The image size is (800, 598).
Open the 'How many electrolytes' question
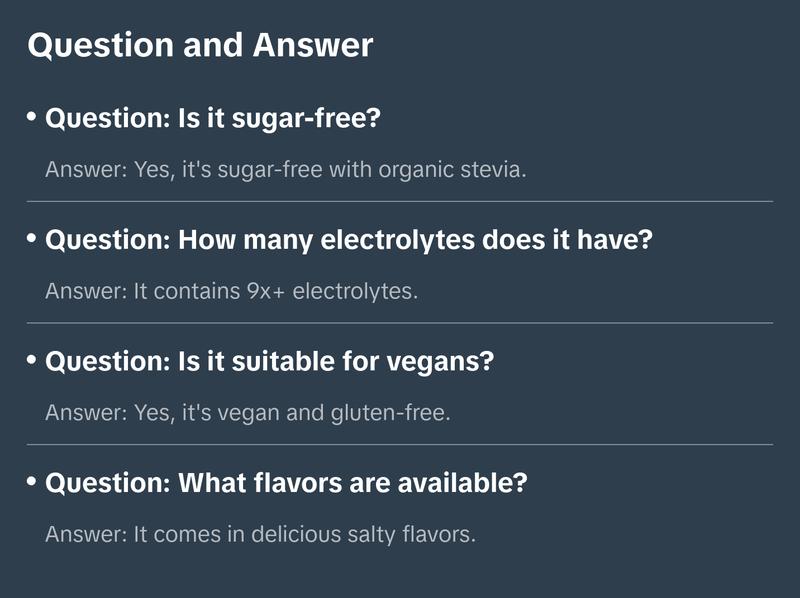click(349, 240)
